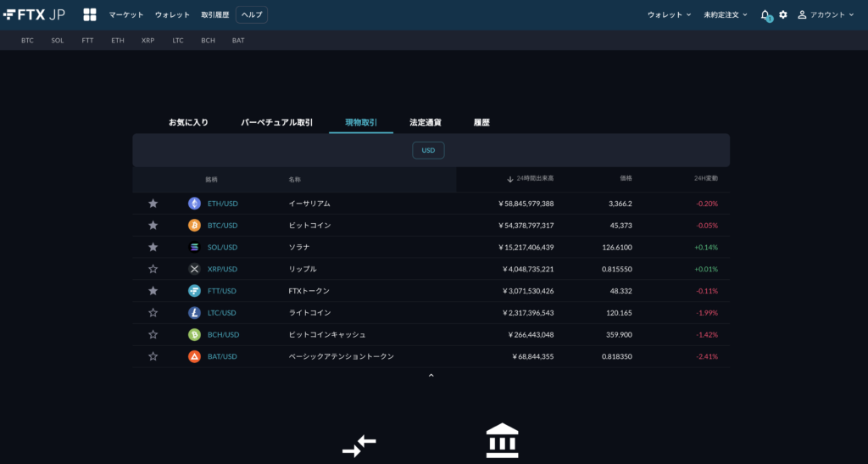Click the FTT token icon
The image size is (868, 464).
click(x=194, y=291)
